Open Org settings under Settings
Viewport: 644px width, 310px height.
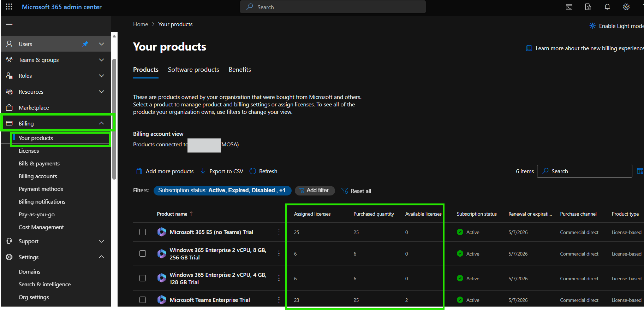[34, 297]
